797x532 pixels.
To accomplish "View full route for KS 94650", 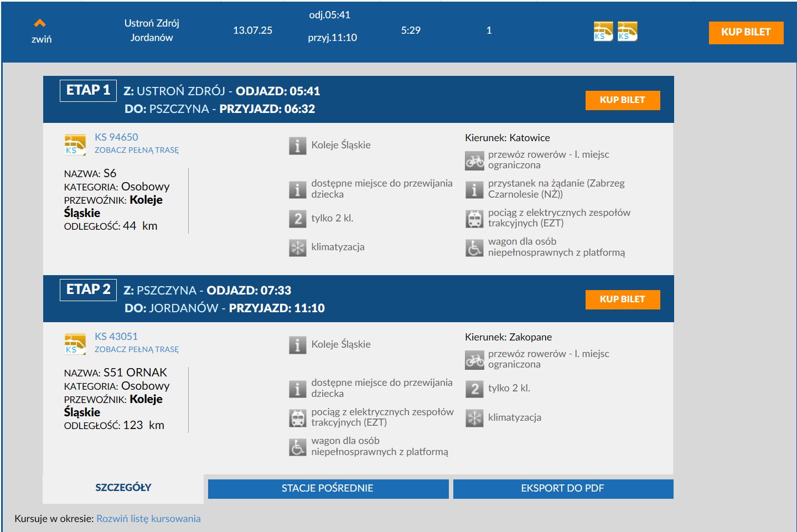I will 136,150.
